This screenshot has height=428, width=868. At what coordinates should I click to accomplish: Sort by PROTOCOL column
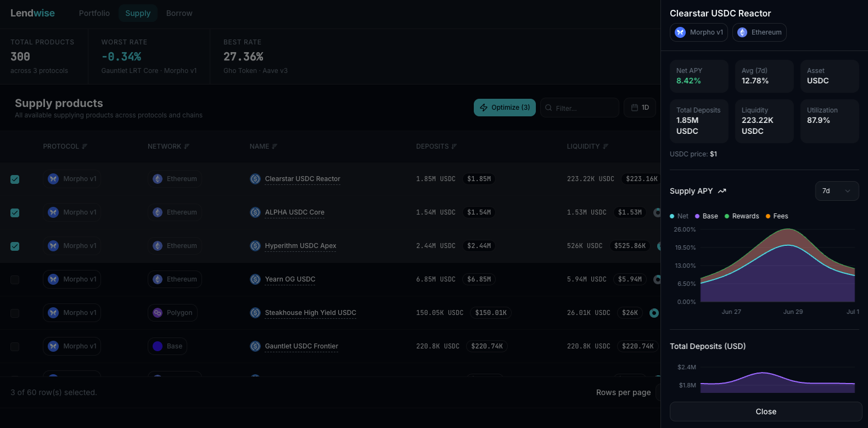65,147
